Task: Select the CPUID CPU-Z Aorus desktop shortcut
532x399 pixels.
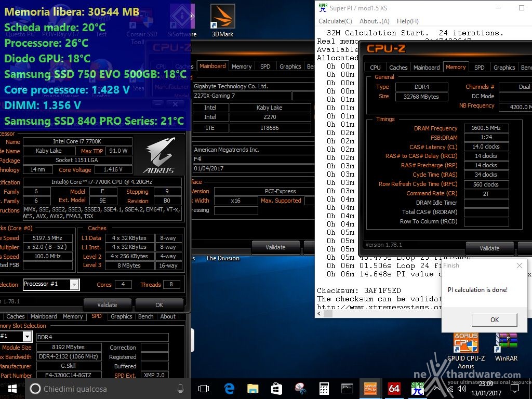Action: click(x=466, y=351)
